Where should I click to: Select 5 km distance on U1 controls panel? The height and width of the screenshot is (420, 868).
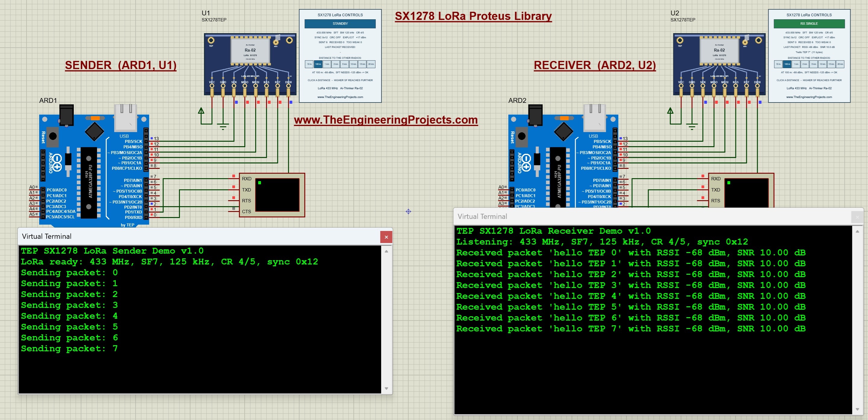click(344, 64)
